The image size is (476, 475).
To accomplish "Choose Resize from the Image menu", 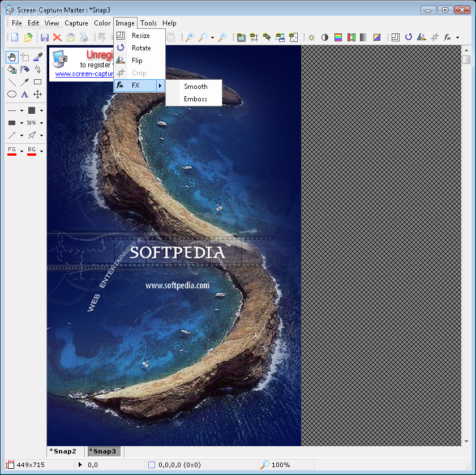I will (140, 36).
